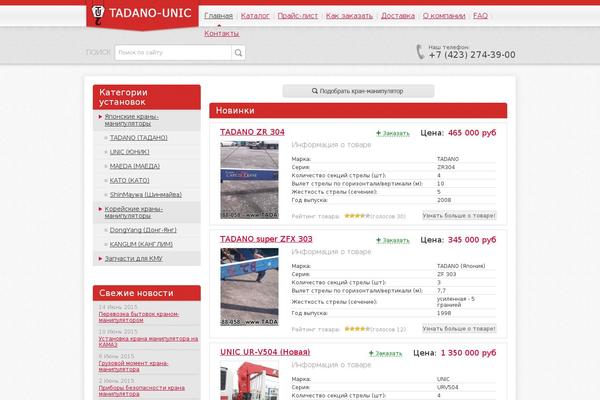Image resolution: width=600 pixels, height=400 pixels.
Task: Click Заказать for TADANO super ZFX 303
Action: [393, 240]
